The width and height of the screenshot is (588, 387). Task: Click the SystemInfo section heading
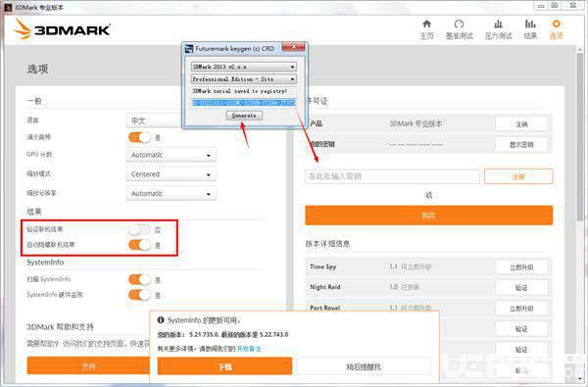coord(45,263)
